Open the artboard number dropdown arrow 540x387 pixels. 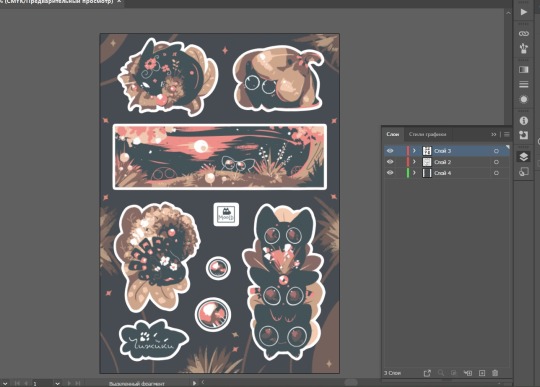[x=58, y=383]
